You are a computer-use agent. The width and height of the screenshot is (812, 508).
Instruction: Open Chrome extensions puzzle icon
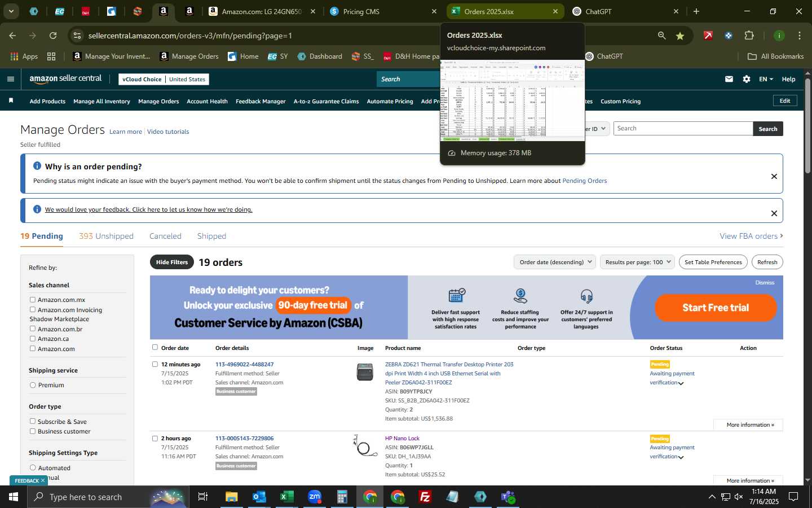click(749, 36)
